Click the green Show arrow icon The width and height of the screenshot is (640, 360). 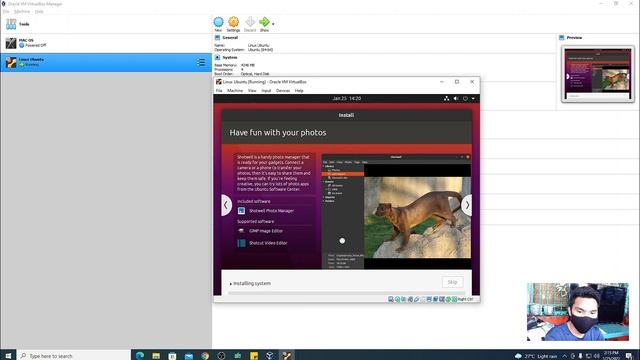(x=264, y=22)
